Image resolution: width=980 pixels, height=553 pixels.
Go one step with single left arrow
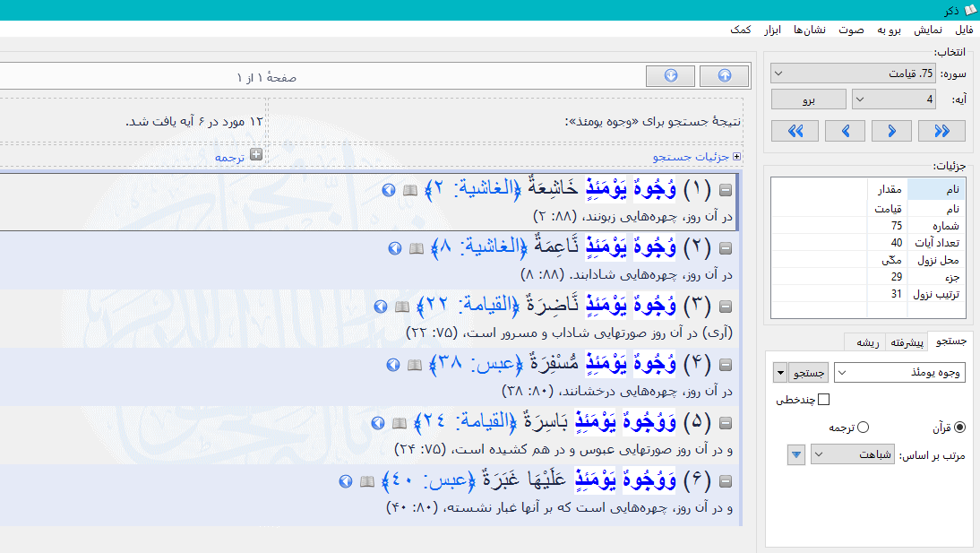pos(846,131)
